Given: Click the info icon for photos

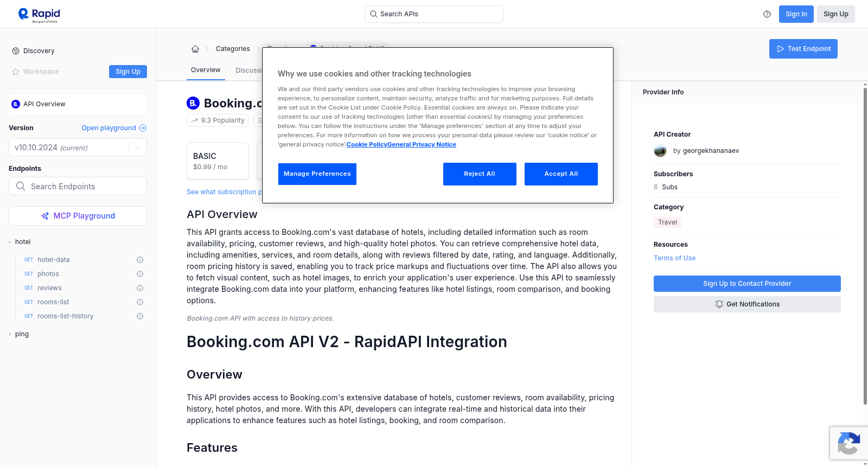Looking at the screenshot, I should [140, 274].
